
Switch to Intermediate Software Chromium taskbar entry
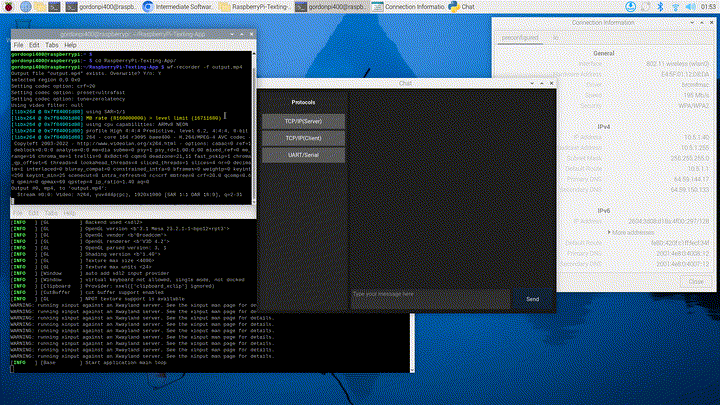tap(177, 6)
